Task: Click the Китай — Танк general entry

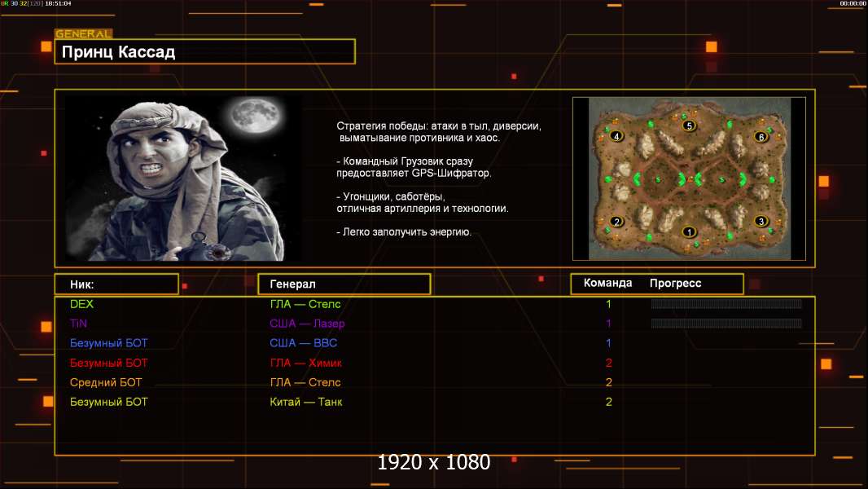Action: tap(305, 402)
